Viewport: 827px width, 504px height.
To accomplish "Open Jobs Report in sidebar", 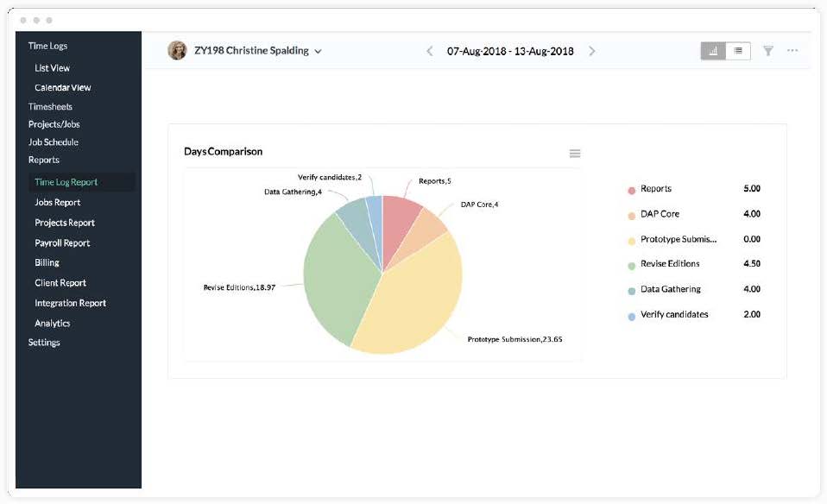I will (57, 202).
